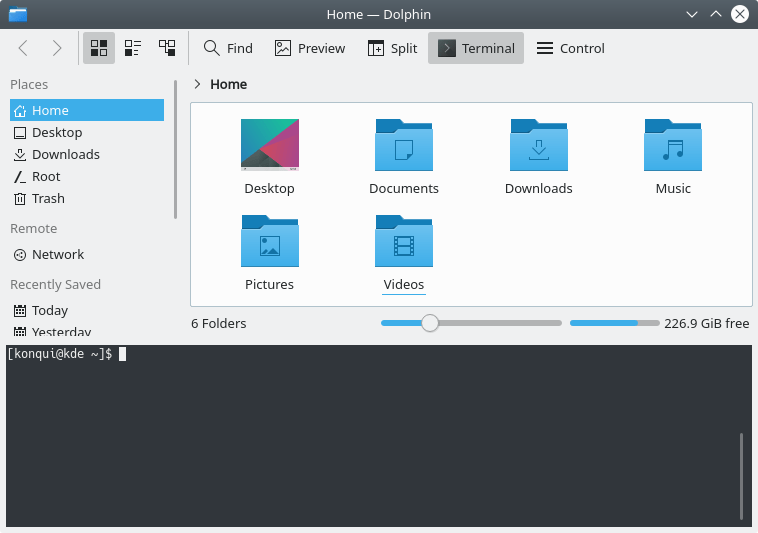Screen dimensions: 758x533
Task: Open the Control menu
Action: 570,48
